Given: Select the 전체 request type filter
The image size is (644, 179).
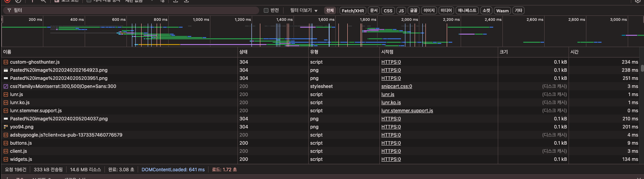Looking at the screenshot, I should [330, 10].
